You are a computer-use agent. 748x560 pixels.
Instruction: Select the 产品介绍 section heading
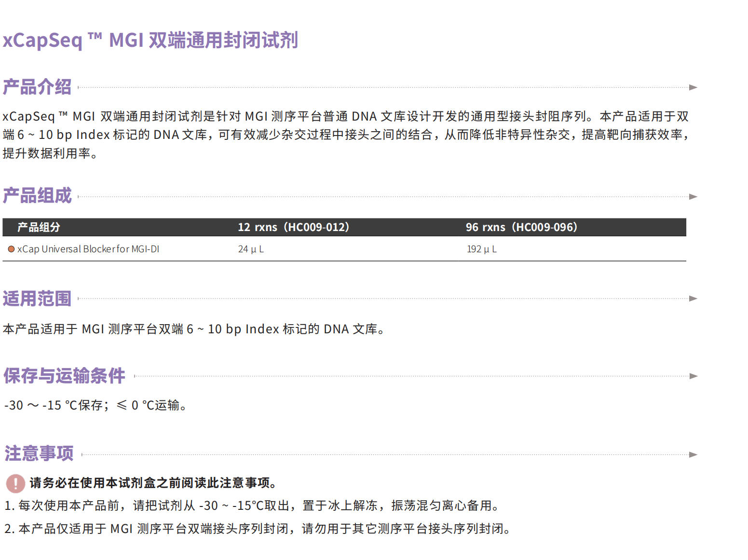point(37,87)
